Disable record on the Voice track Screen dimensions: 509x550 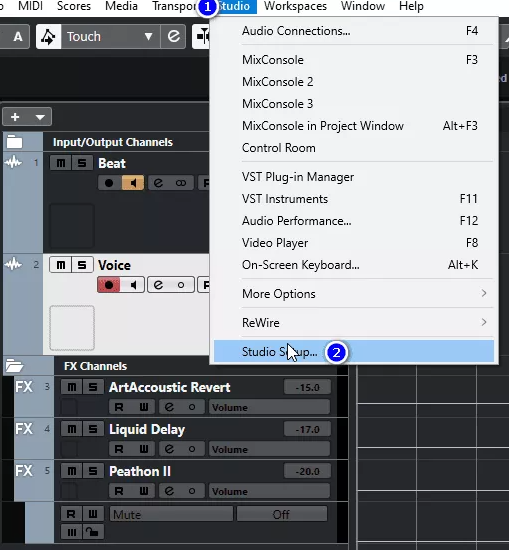point(109,285)
